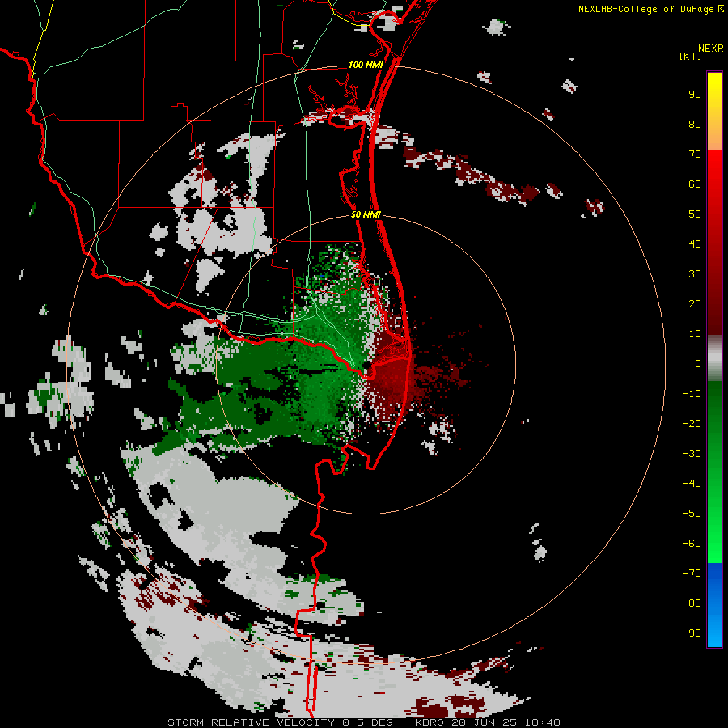Click the 100 NMI range ring label
The width and height of the screenshot is (728, 728).
point(366,65)
